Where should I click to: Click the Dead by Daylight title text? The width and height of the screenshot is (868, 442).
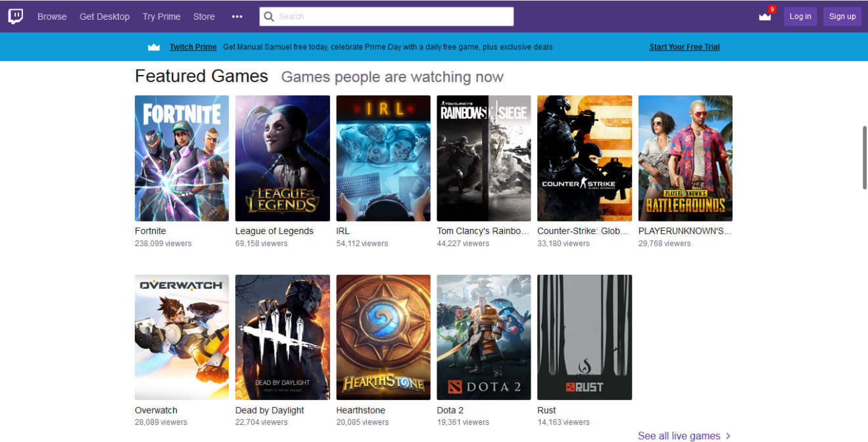pyautogui.click(x=270, y=410)
